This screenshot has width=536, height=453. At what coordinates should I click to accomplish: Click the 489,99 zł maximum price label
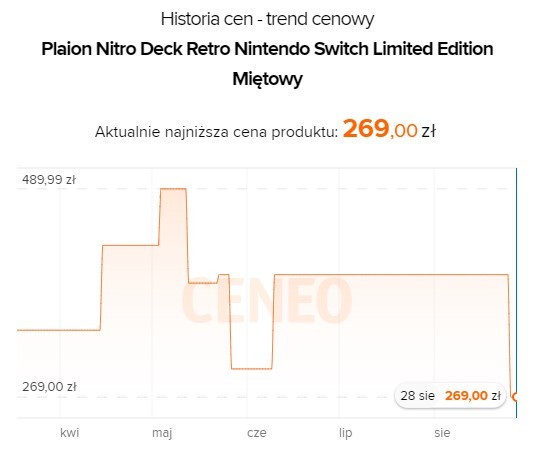tap(49, 179)
